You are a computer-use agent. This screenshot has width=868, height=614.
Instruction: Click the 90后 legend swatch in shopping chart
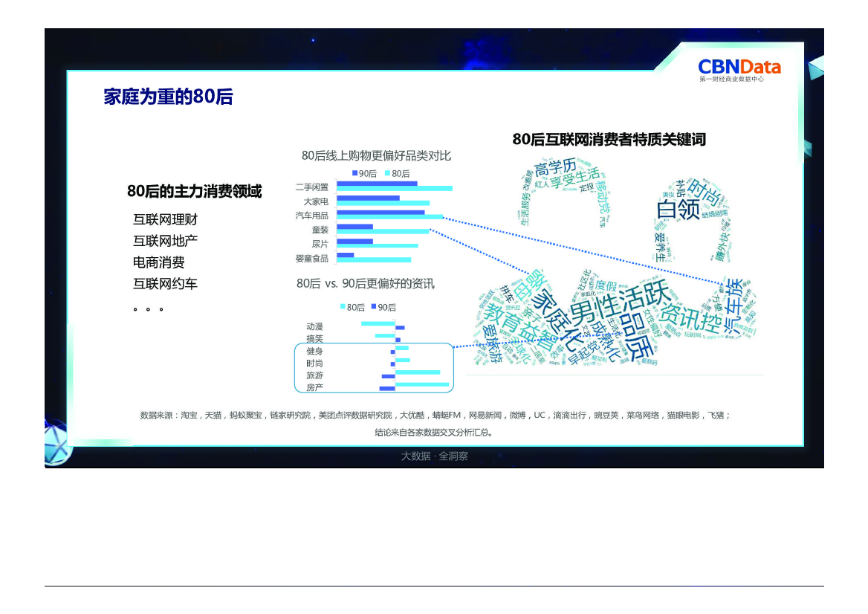[x=355, y=173]
